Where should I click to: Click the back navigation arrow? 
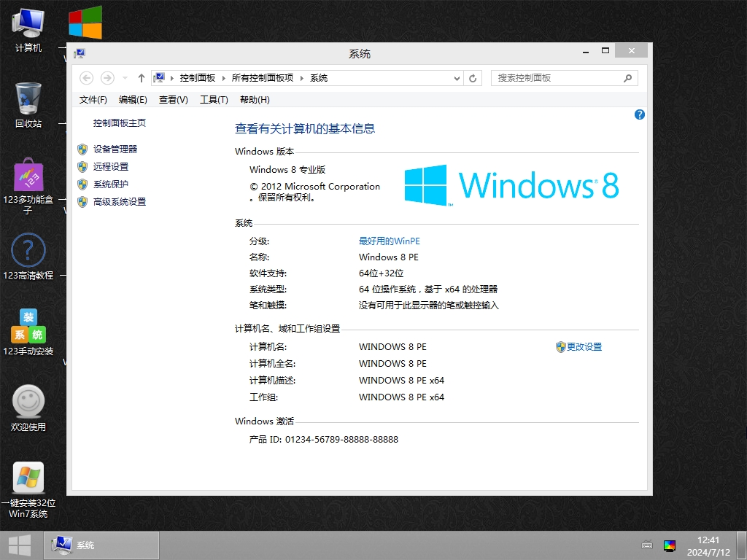[86, 77]
